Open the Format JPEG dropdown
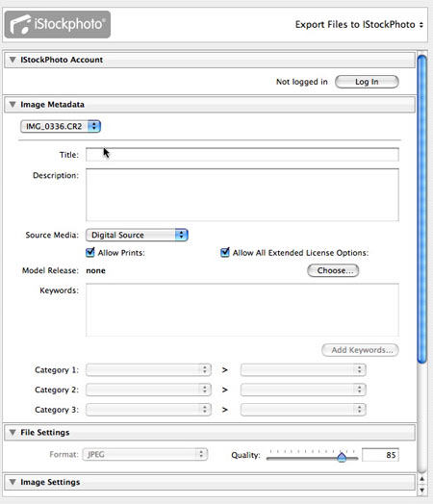Image resolution: width=433 pixels, height=504 pixels. coord(145,455)
